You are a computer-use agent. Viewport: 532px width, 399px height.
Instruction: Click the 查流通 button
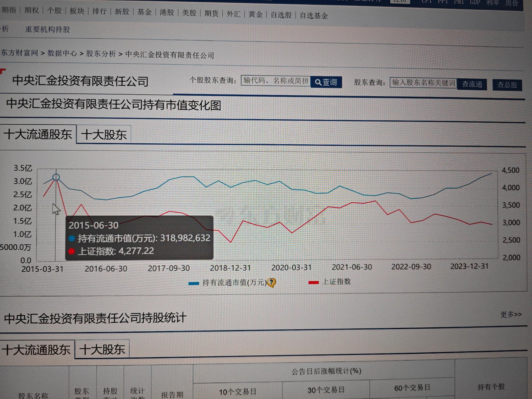(472, 84)
